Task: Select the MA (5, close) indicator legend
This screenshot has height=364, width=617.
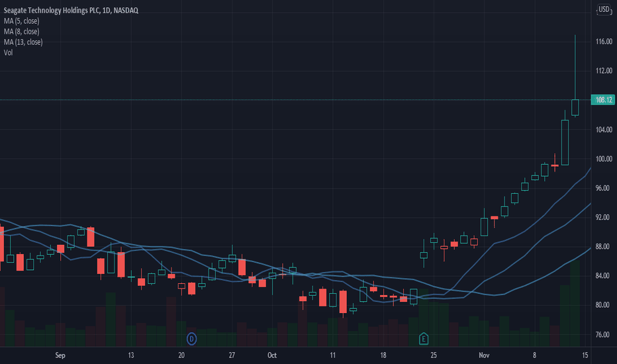Action: 22,21
